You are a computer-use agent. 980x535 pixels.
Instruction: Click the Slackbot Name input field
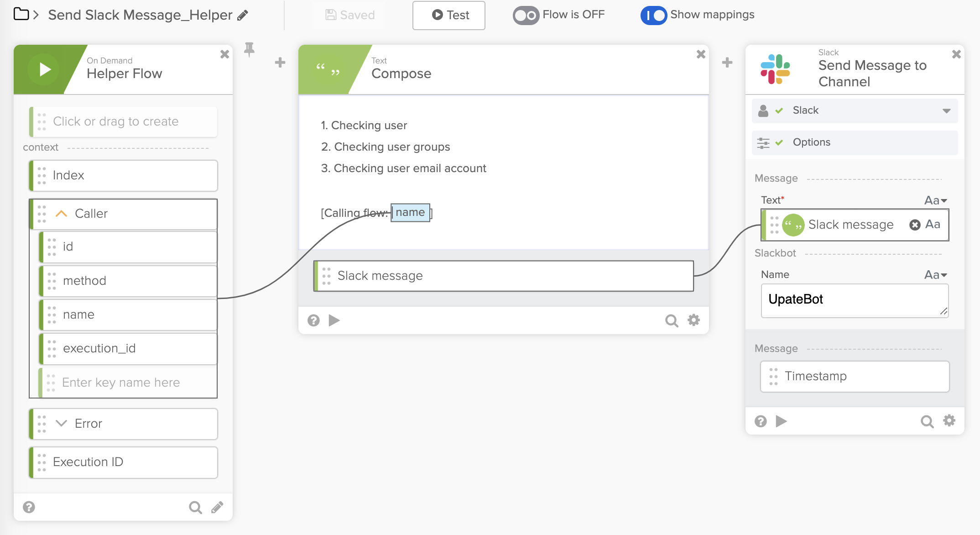[x=854, y=300]
